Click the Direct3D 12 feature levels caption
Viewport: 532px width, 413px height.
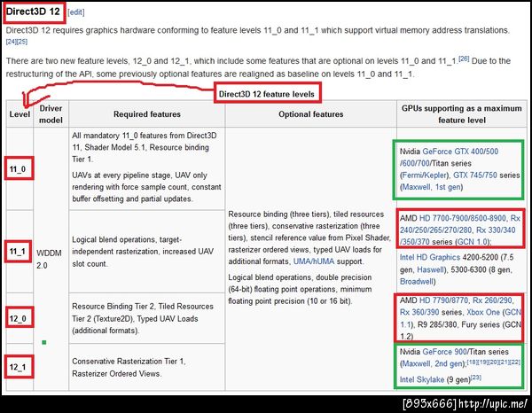pos(267,94)
